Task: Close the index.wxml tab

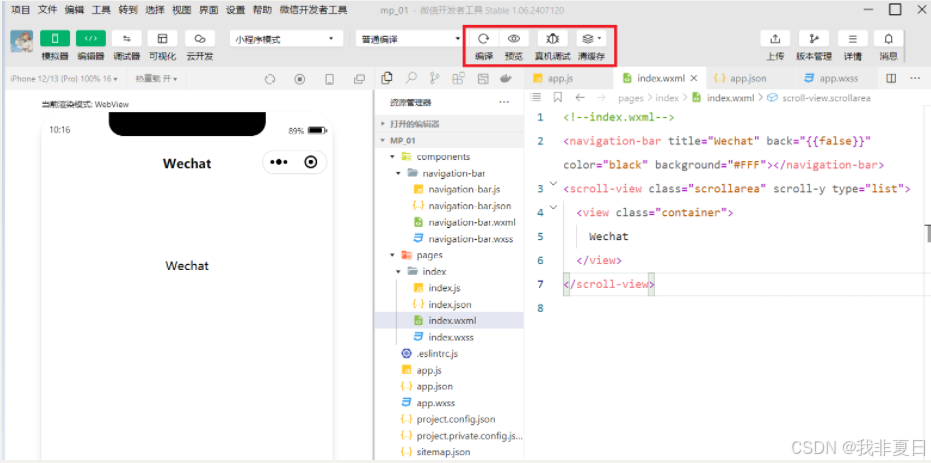Action: coord(694,78)
